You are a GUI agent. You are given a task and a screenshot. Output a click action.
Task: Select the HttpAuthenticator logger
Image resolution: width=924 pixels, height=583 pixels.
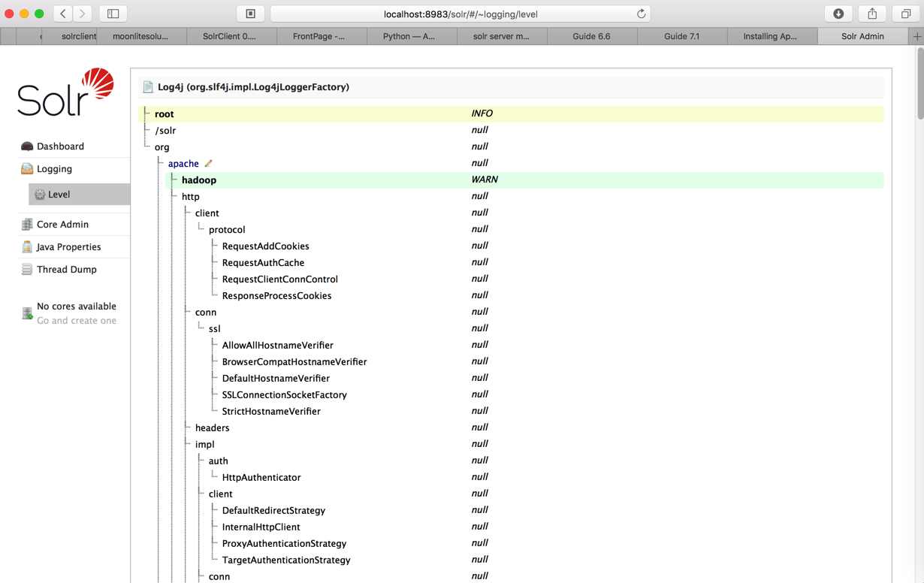pyautogui.click(x=261, y=478)
